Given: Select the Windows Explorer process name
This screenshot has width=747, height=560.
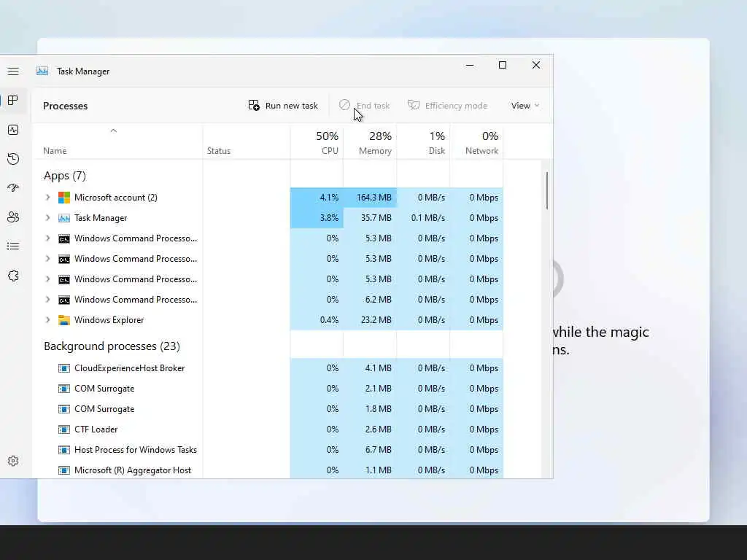Looking at the screenshot, I should [109, 320].
